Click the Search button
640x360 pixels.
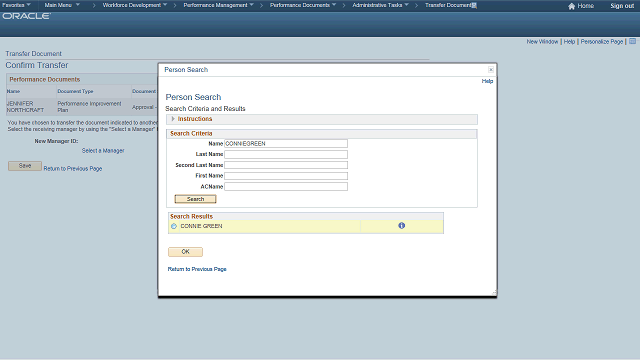click(x=196, y=199)
